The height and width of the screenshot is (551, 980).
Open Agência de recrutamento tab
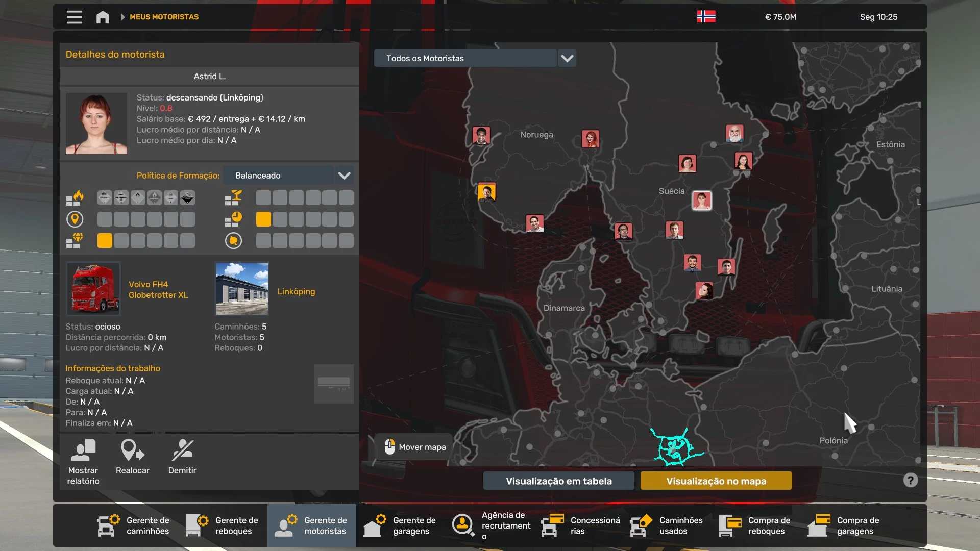[491, 525]
